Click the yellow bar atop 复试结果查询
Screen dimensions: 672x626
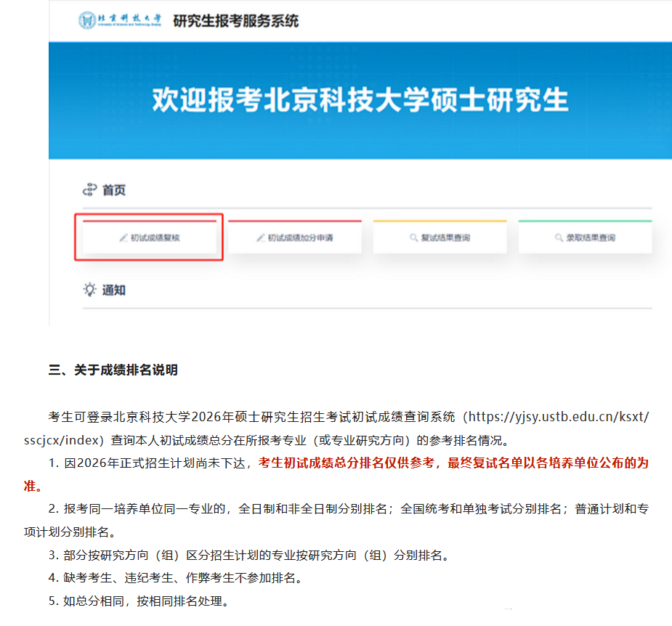[x=440, y=219]
